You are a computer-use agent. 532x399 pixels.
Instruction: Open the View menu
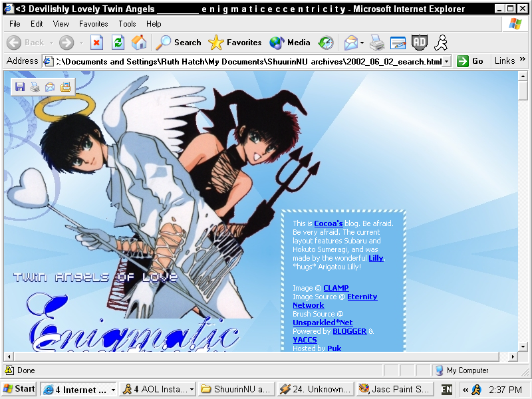pos(61,24)
